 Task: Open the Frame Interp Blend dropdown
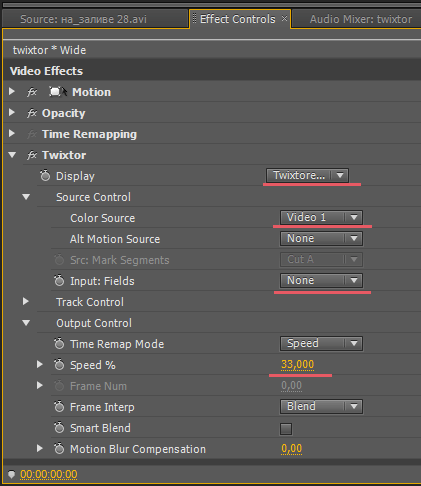tap(321, 406)
